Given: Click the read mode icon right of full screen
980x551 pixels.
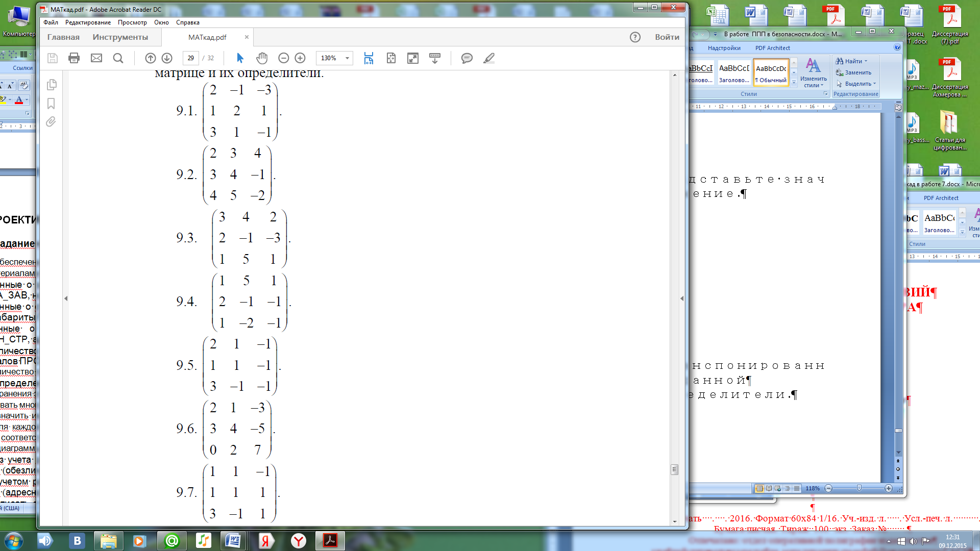Looking at the screenshot, I should [x=435, y=58].
